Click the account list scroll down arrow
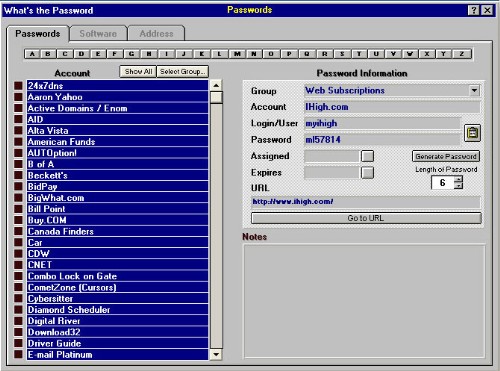The width and height of the screenshot is (500, 371). pos(216,354)
